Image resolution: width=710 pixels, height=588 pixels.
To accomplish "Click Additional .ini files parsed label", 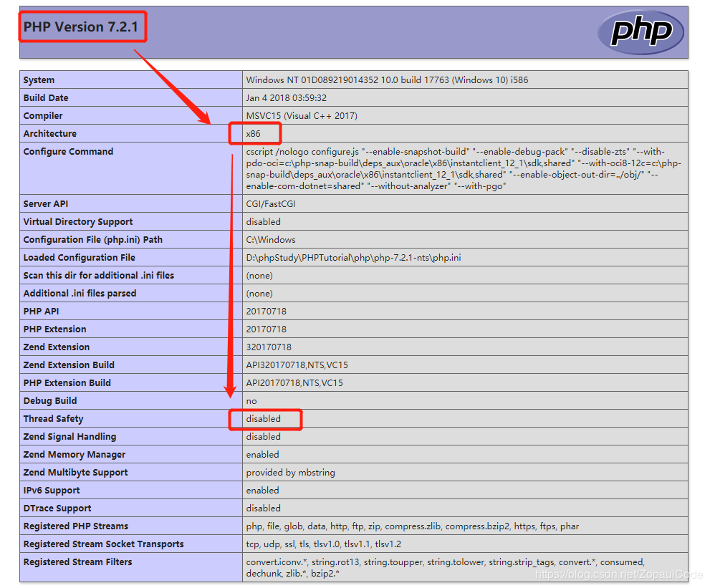I will point(80,294).
